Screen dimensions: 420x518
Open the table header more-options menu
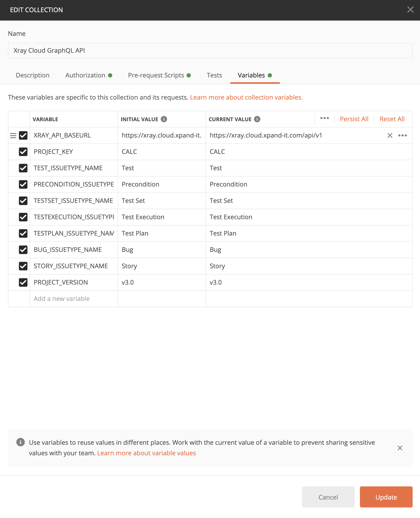324,118
